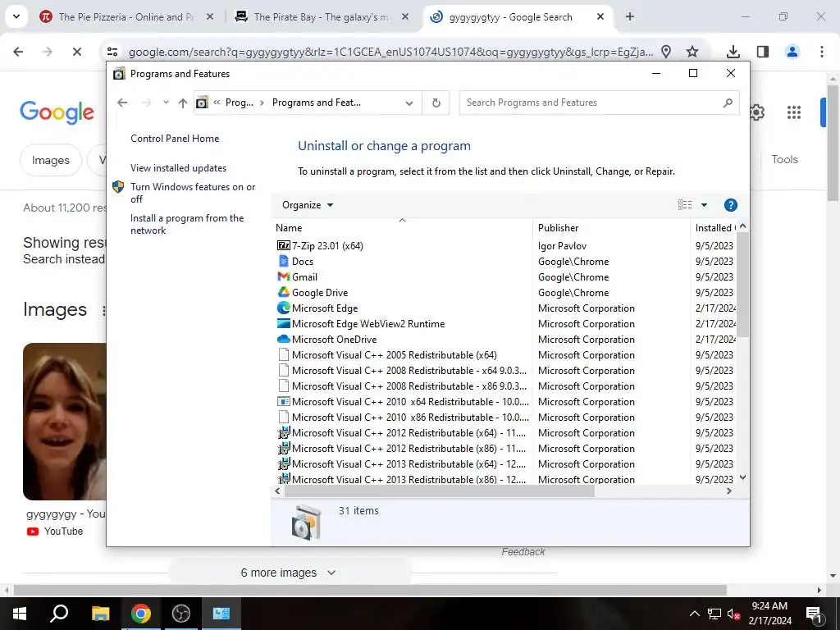Click the Microsoft Edge icon in list
This screenshot has width=840, height=630.
283,308
